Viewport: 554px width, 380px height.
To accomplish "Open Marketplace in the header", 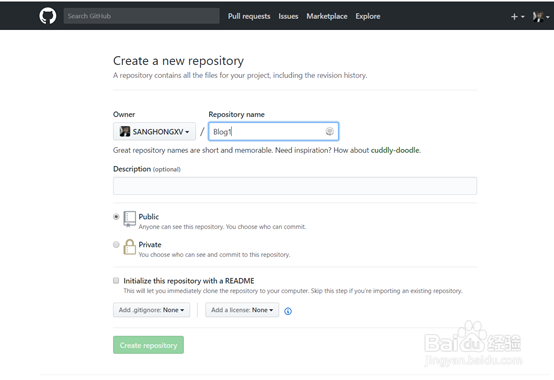I will pos(327,16).
